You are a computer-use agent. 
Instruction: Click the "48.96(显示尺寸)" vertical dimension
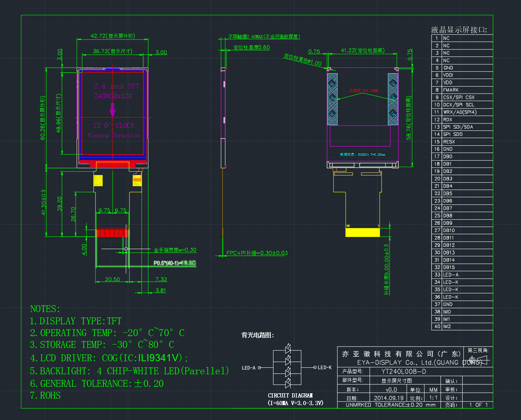click(x=58, y=114)
